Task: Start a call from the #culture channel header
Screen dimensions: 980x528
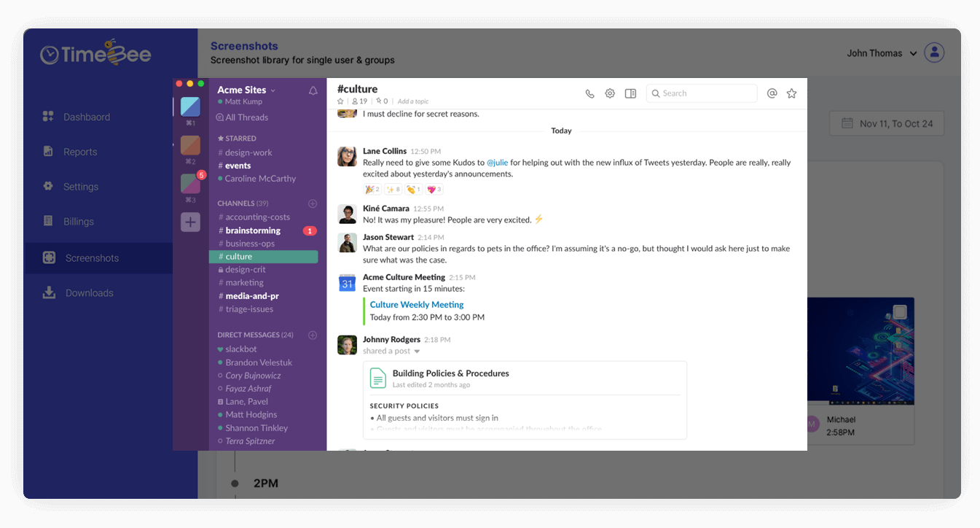Action: (x=589, y=93)
